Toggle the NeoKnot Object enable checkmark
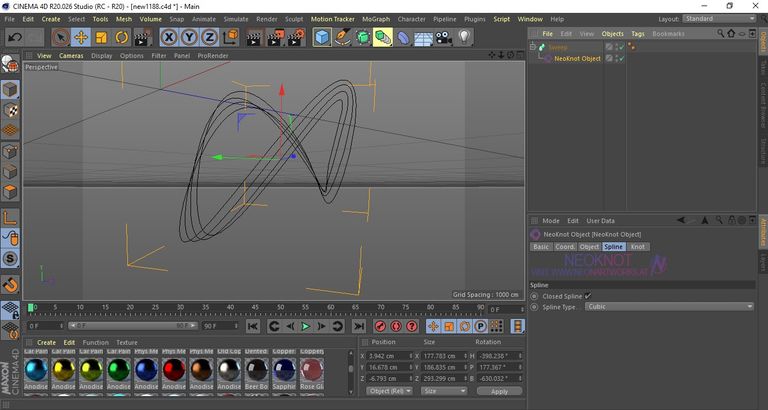768x410 pixels. [x=621, y=58]
